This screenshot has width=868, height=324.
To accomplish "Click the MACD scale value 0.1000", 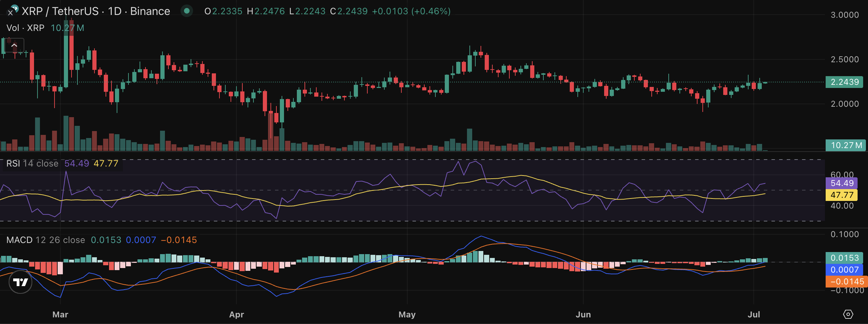I will 845,234.
